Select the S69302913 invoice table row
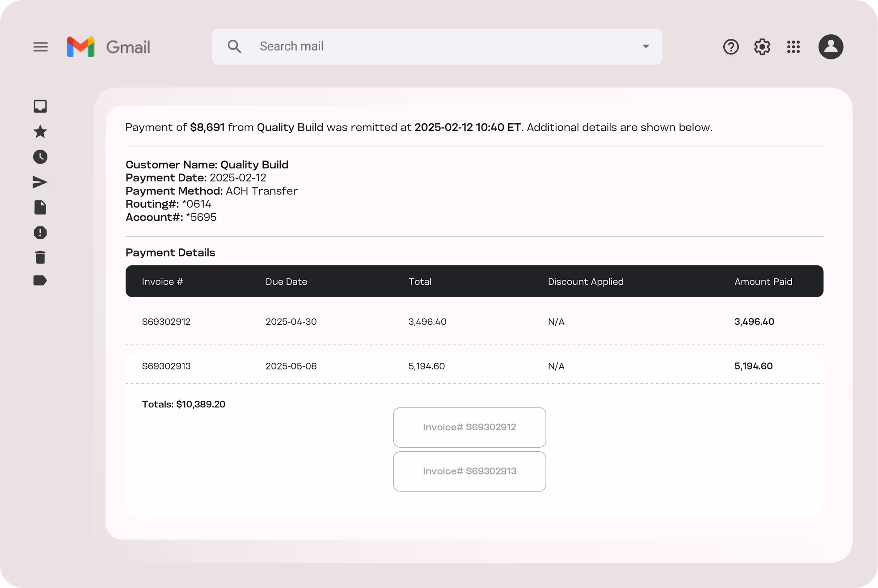Viewport: 878px width, 588px height. (474, 366)
